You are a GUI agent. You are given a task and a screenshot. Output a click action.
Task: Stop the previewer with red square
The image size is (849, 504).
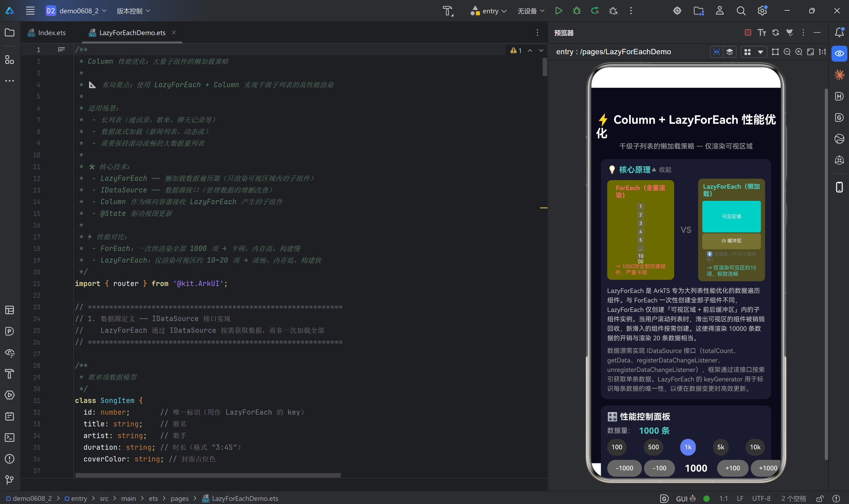[x=748, y=33]
